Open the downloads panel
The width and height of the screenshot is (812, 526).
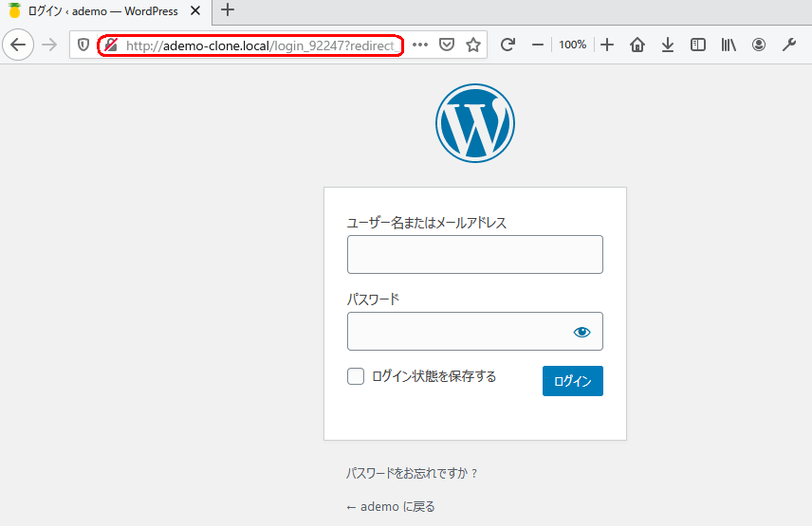point(668,45)
